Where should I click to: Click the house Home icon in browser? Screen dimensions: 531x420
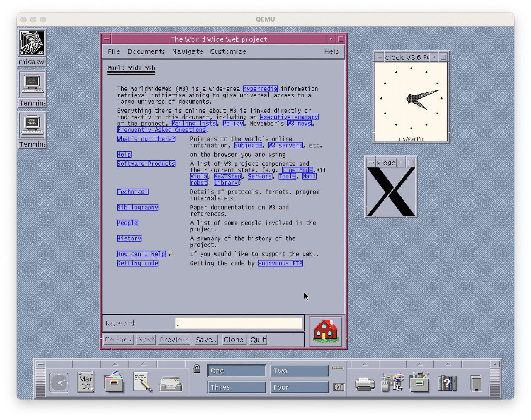326,331
